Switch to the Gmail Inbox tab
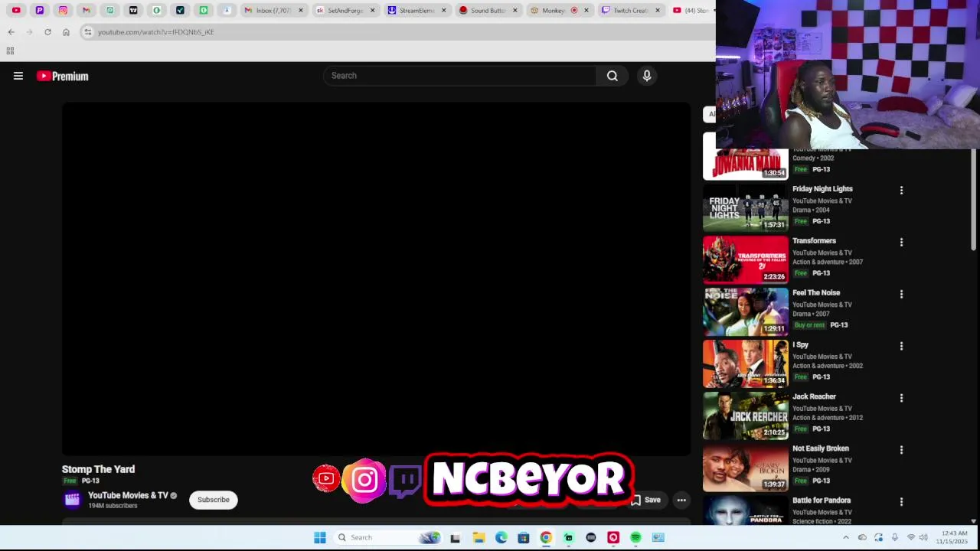This screenshot has width=980, height=551. click(x=273, y=10)
